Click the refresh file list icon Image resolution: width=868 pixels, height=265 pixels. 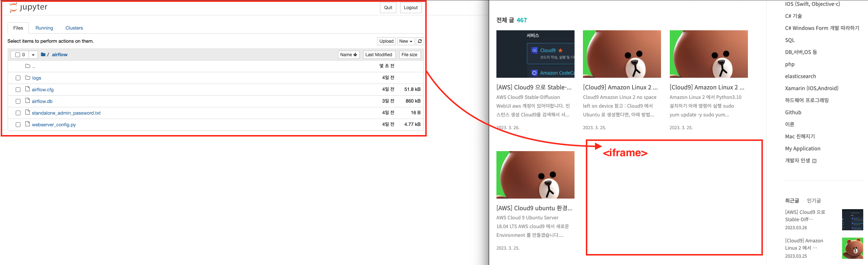pos(420,41)
